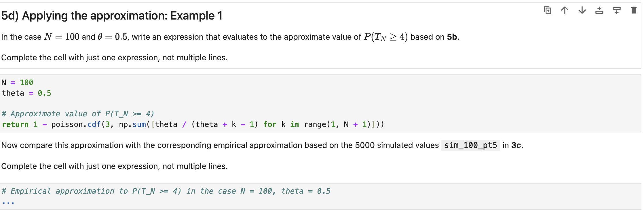Click the trash can icon

coord(634,10)
